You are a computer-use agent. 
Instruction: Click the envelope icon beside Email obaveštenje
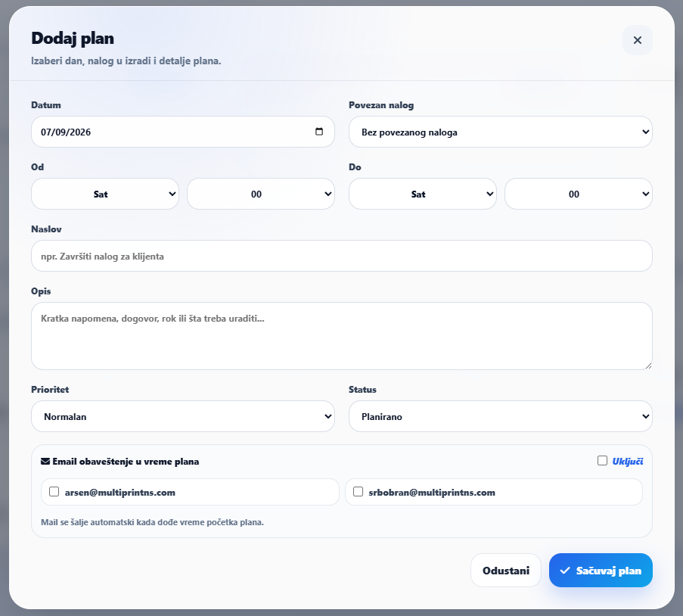(x=45, y=461)
